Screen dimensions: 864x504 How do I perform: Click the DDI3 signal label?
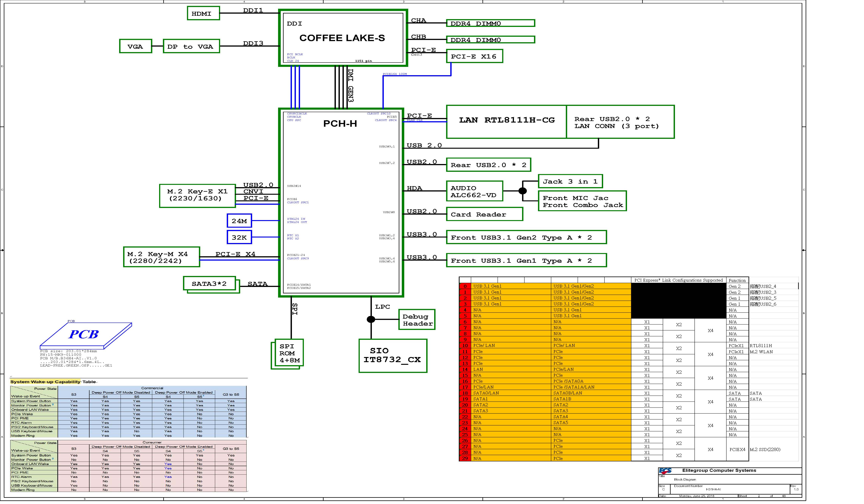click(x=253, y=43)
